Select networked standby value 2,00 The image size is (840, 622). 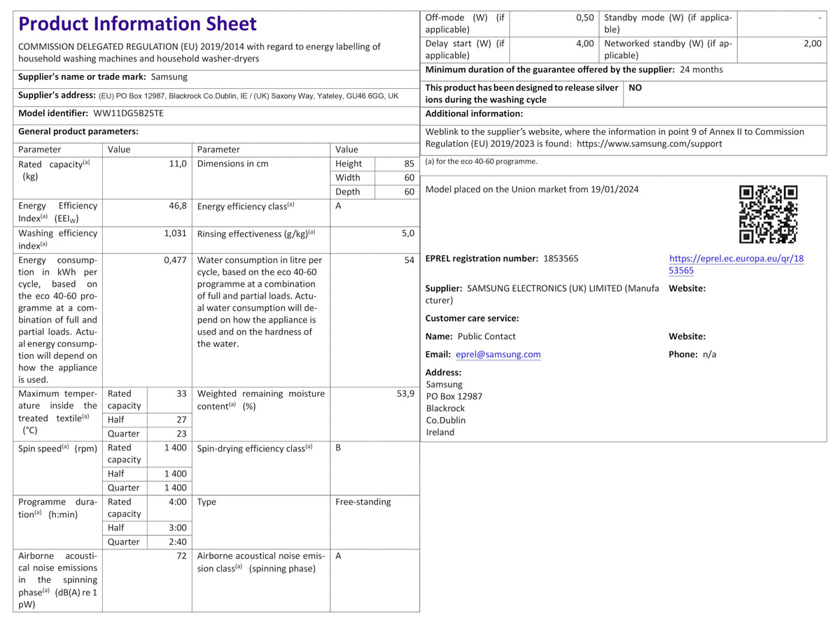click(813, 43)
